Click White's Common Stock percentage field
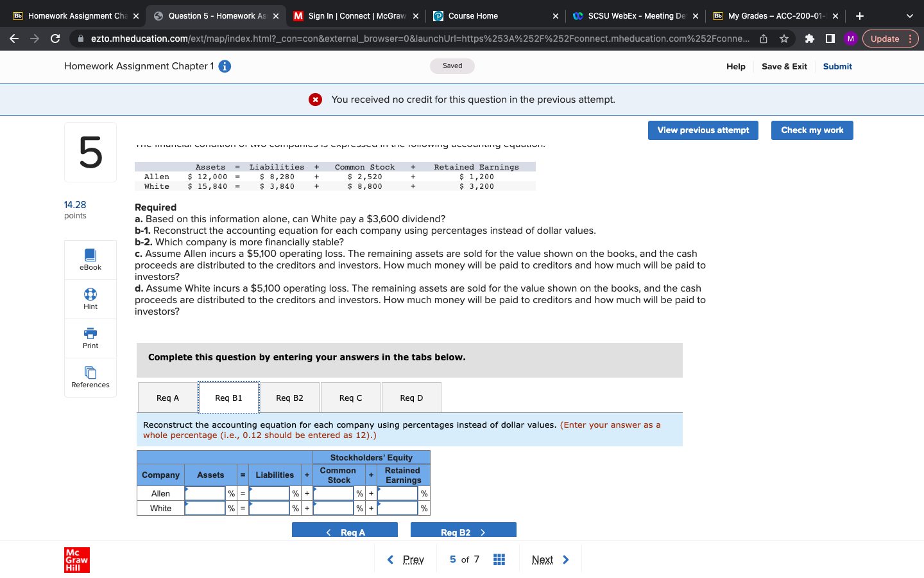This screenshot has width=924, height=578. [x=334, y=508]
